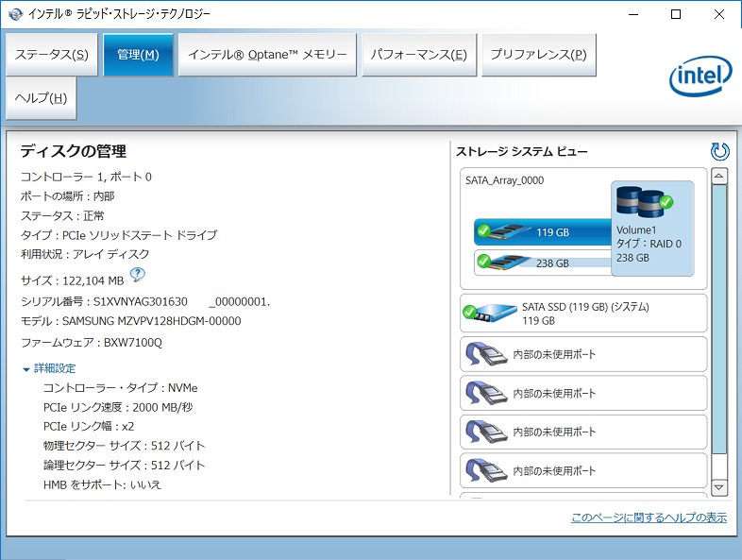Click the scrollbar up arrow
The image size is (742, 560).
pyautogui.click(x=718, y=177)
